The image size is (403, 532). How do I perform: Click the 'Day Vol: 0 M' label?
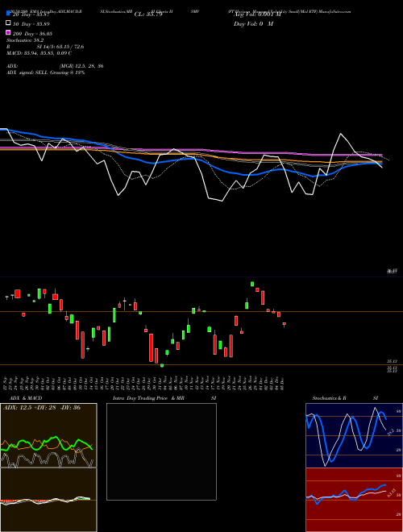tap(253, 23)
